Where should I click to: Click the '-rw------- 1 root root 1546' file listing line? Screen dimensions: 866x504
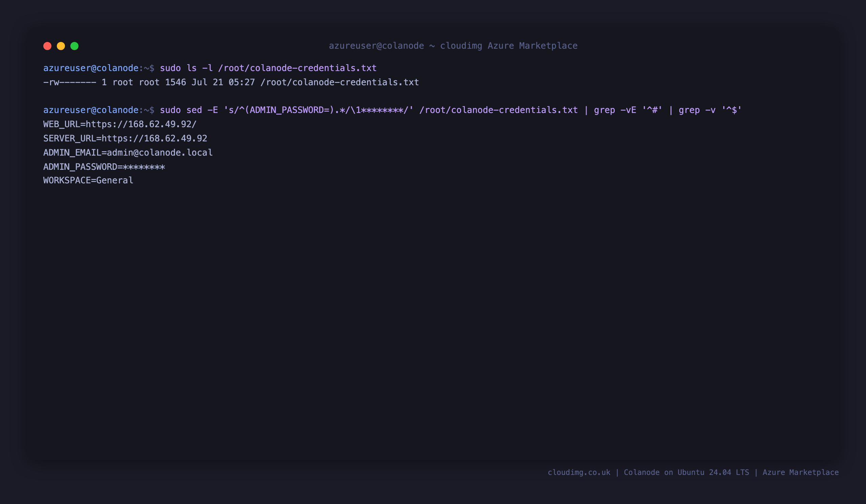click(x=231, y=82)
